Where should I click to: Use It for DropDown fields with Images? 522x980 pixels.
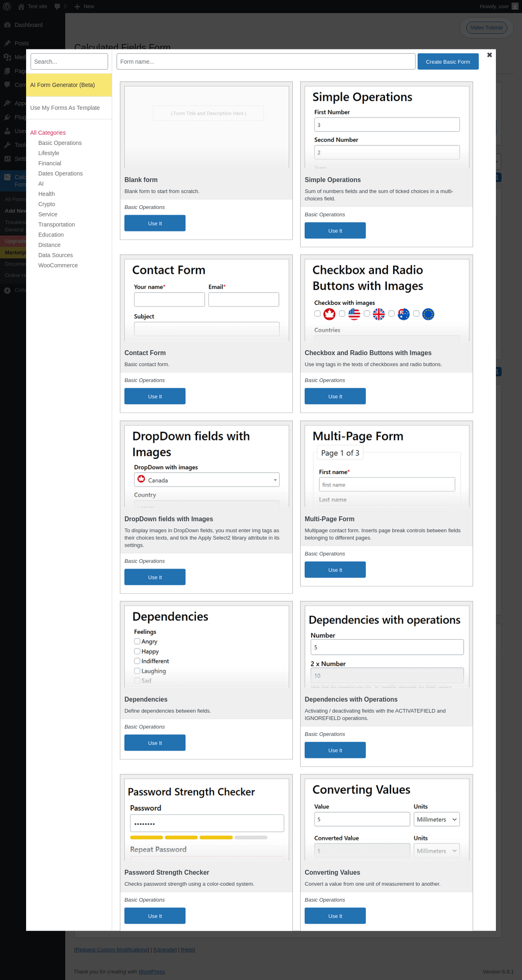click(x=155, y=577)
